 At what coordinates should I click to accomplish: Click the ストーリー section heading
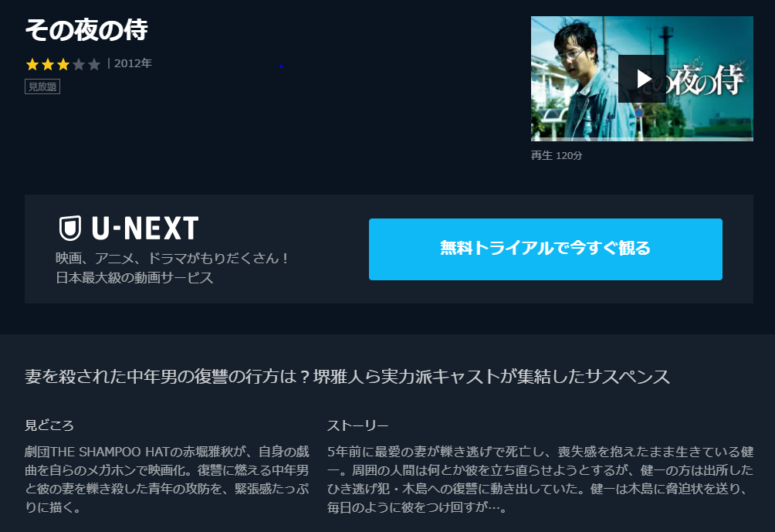(358, 425)
